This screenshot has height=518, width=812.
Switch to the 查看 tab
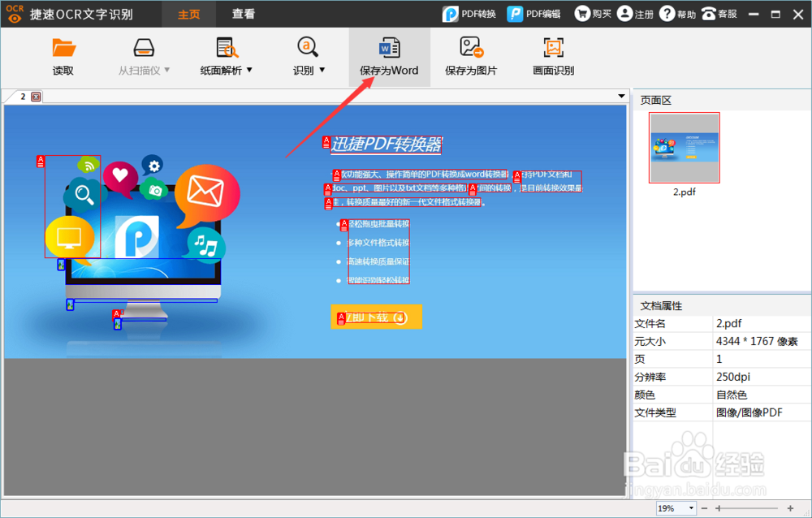pyautogui.click(x=243, y=14)
